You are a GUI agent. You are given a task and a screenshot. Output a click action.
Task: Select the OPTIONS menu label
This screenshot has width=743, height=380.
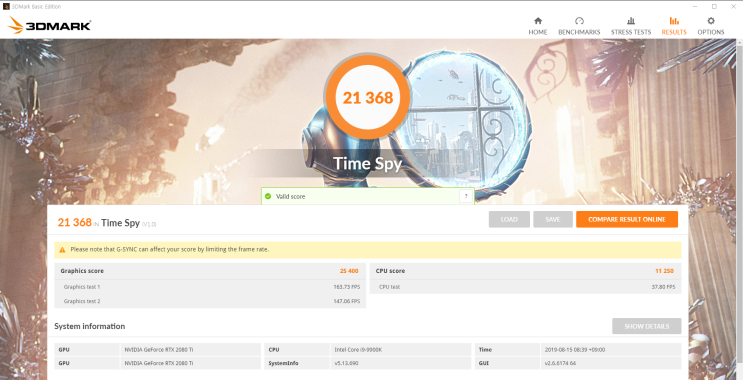[711, 32]
